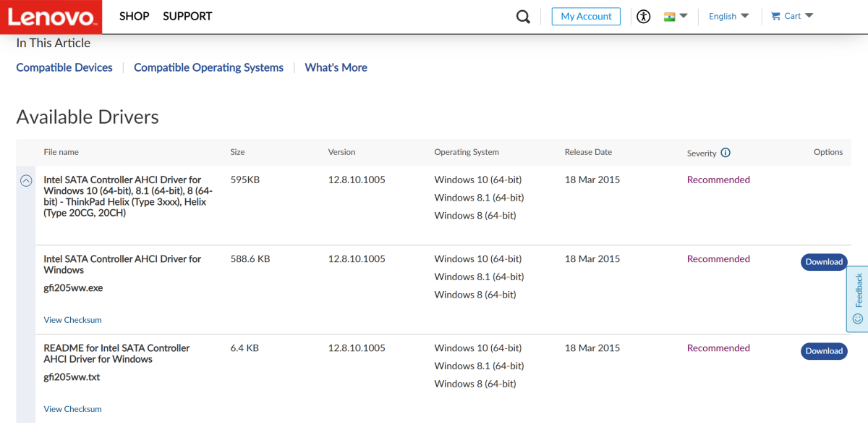This screenshot has width=868, height=425.
Task: Open the accessibility options icon
Action: coord(644,16)
